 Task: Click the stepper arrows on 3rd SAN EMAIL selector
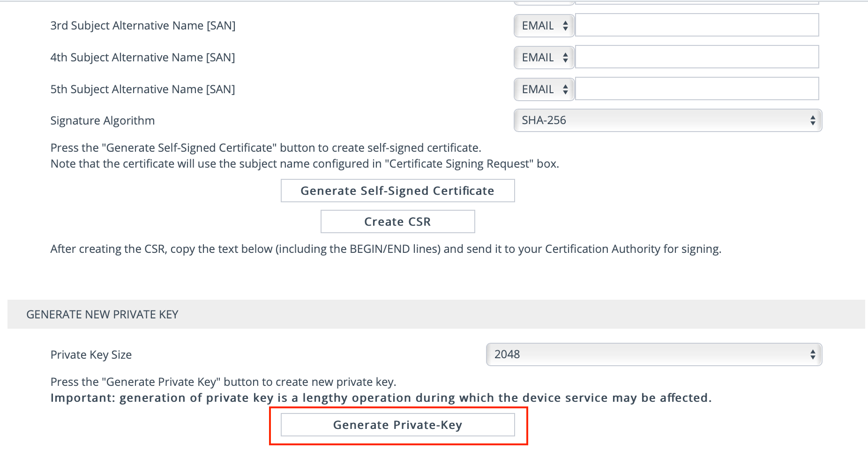(566, 26)
